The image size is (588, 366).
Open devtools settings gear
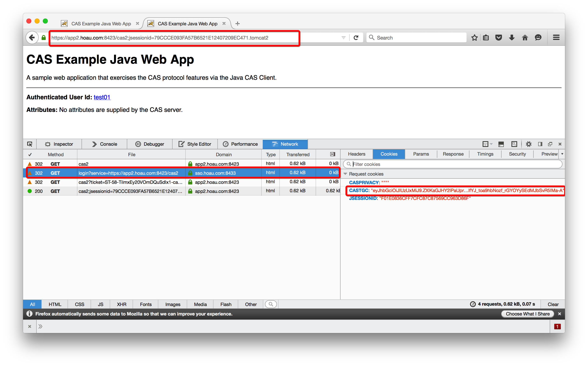tap(528, 144)
